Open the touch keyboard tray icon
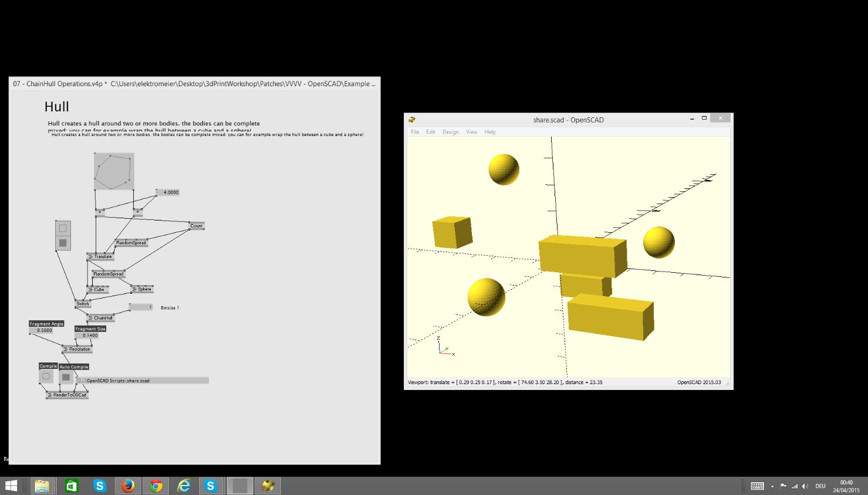This screenshot has width=868, height=495. coord(757,486)
